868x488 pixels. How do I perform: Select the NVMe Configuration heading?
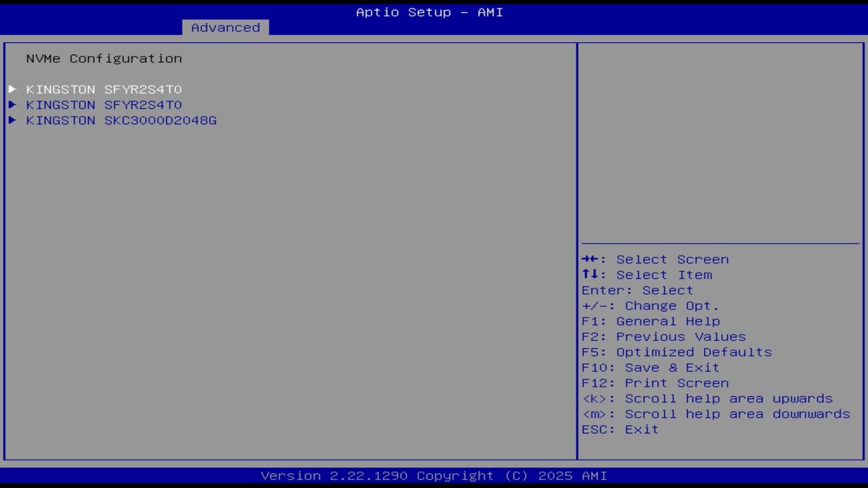click(x=104, y=58)
